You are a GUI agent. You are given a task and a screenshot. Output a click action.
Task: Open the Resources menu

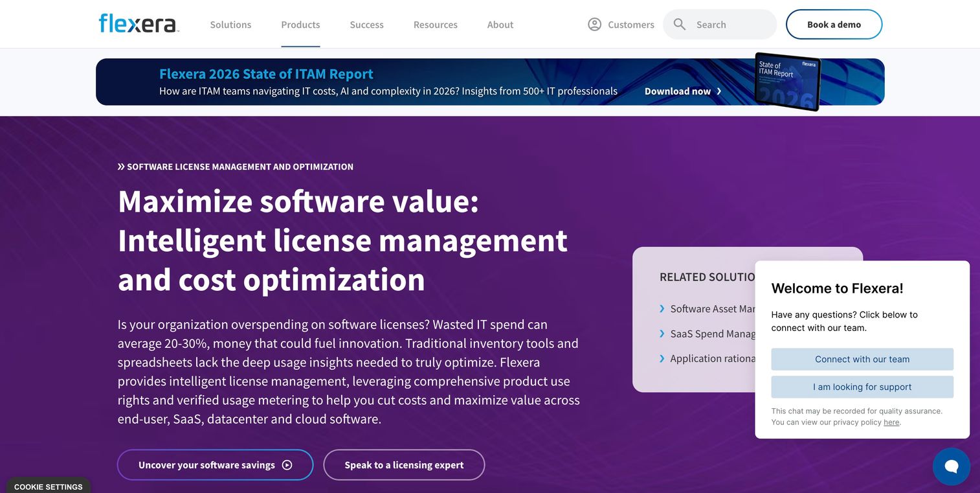pyautogui.click(x=436, y=25)
